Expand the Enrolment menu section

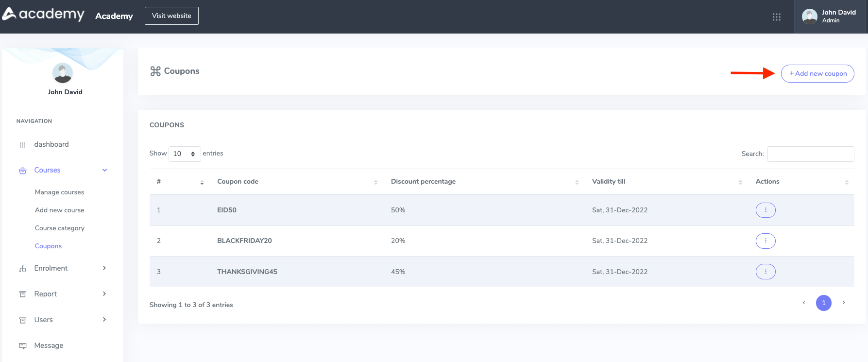(x=104, y=268)
